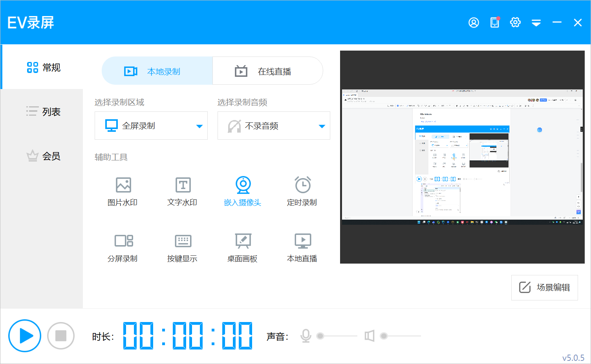Switch to the 列表 sidebar tab
The image size is (591, 364).
[42, 112]
